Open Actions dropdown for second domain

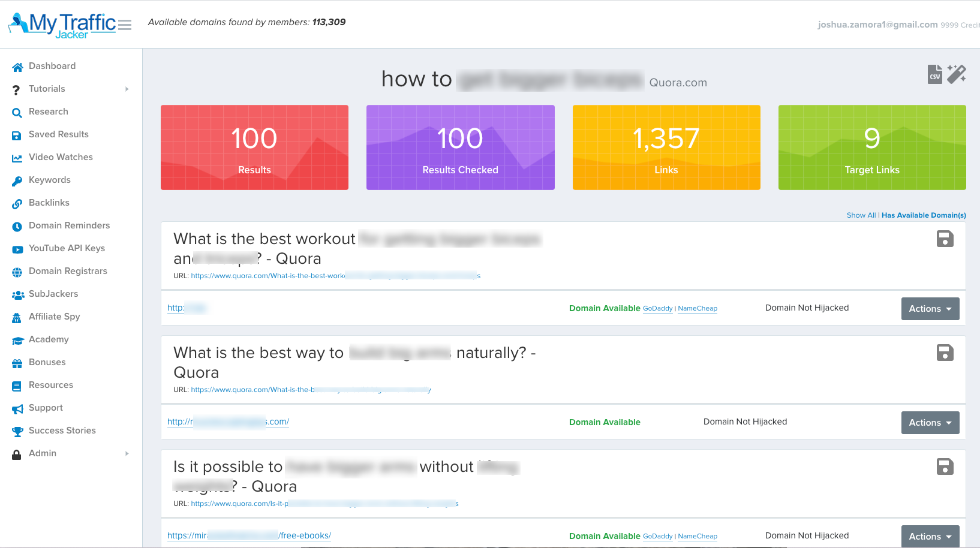click(930, 423)
